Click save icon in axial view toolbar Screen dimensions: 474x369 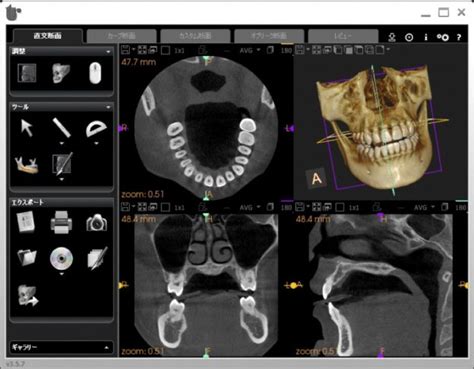click(125, 50)
